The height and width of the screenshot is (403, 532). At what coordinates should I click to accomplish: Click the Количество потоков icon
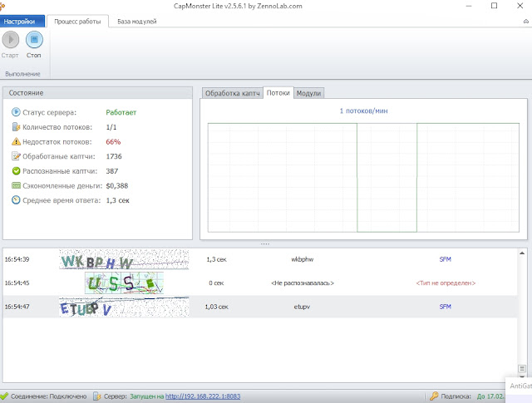click(x=16, y=127)
